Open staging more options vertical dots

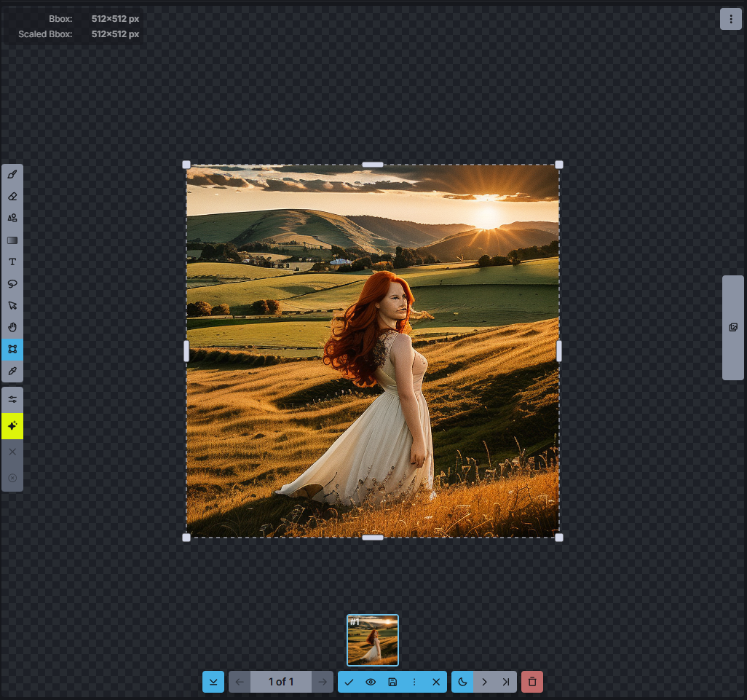[414, 682]
